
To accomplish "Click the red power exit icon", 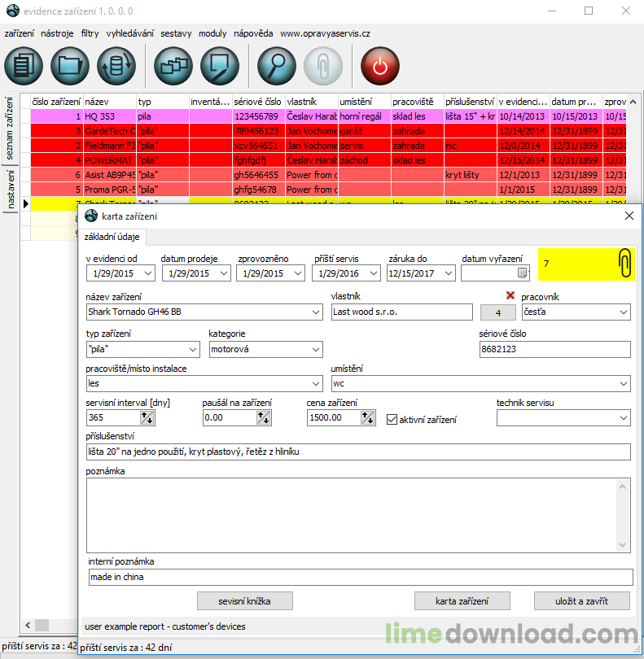I will click(x=379, y=66).
